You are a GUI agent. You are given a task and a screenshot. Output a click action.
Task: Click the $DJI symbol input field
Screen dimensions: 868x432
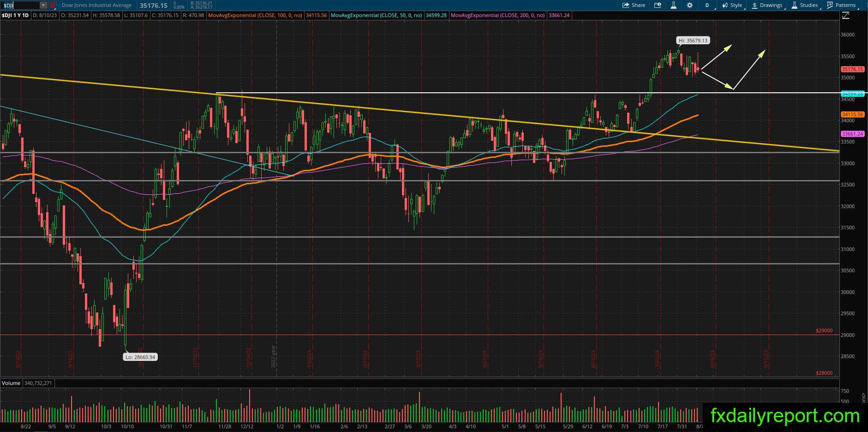pos(20,5)
